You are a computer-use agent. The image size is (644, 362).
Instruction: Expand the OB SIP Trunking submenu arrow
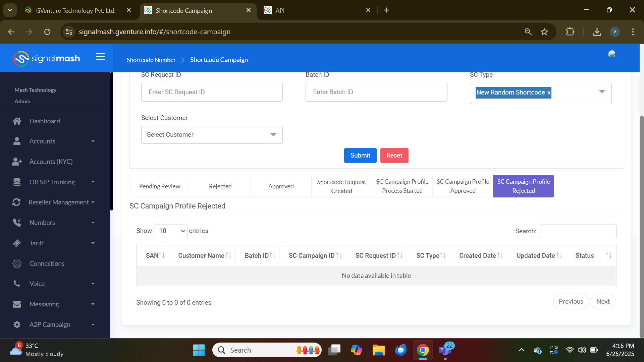[93, 182]
